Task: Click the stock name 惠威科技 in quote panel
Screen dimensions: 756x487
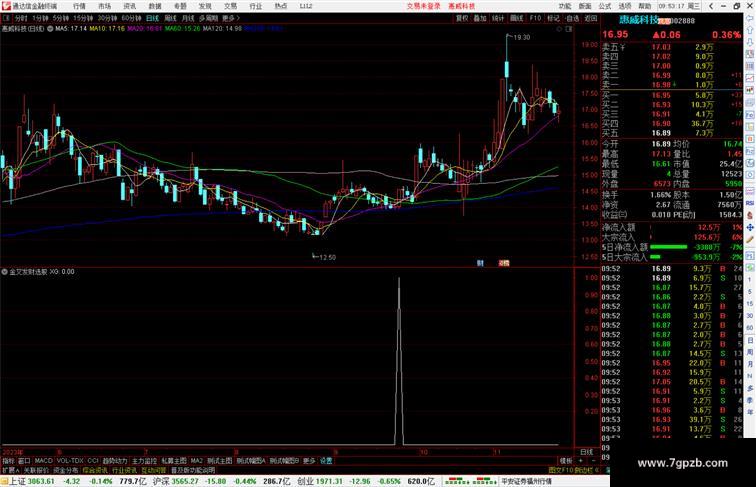Action: tap(638, 20)
